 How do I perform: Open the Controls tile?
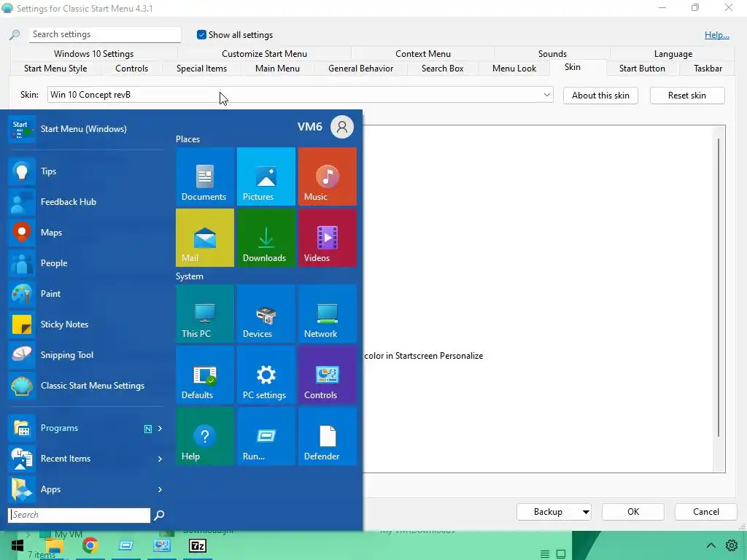[x=328, y=375]
